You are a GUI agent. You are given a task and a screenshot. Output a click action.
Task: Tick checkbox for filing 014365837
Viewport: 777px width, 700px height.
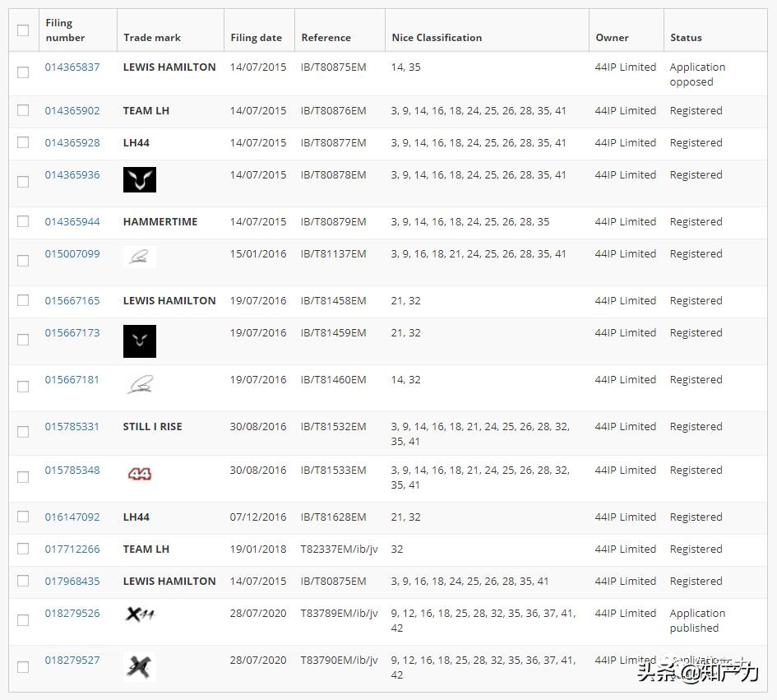click(23, 72)
